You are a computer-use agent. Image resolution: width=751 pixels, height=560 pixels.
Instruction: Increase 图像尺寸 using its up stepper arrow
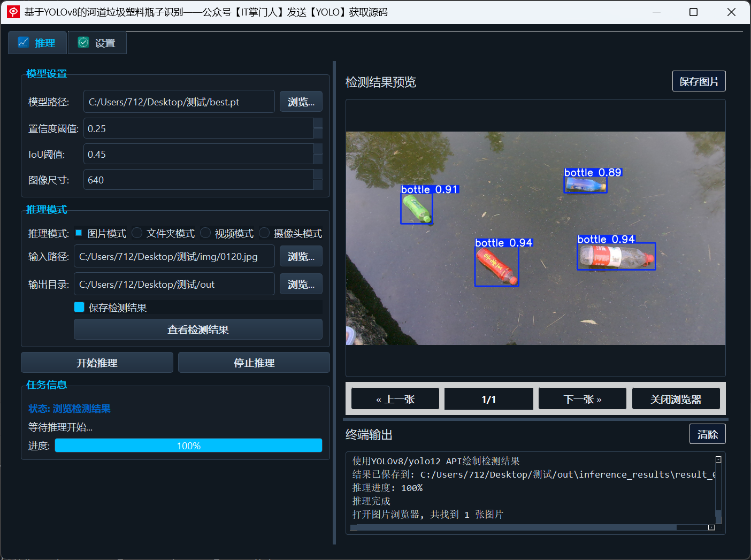pos(319,175)
